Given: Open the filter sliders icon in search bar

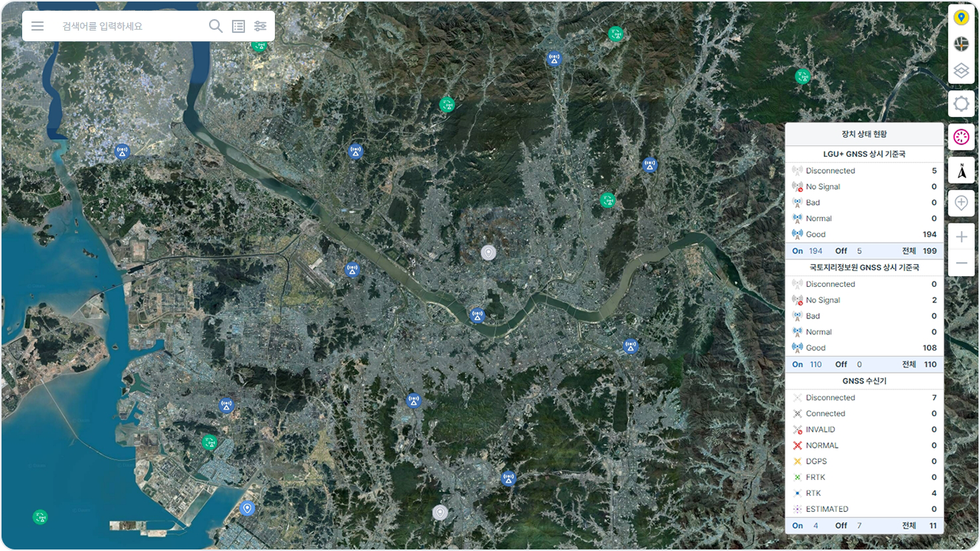Looking at the screenshot, I should [x=260, y=26].
